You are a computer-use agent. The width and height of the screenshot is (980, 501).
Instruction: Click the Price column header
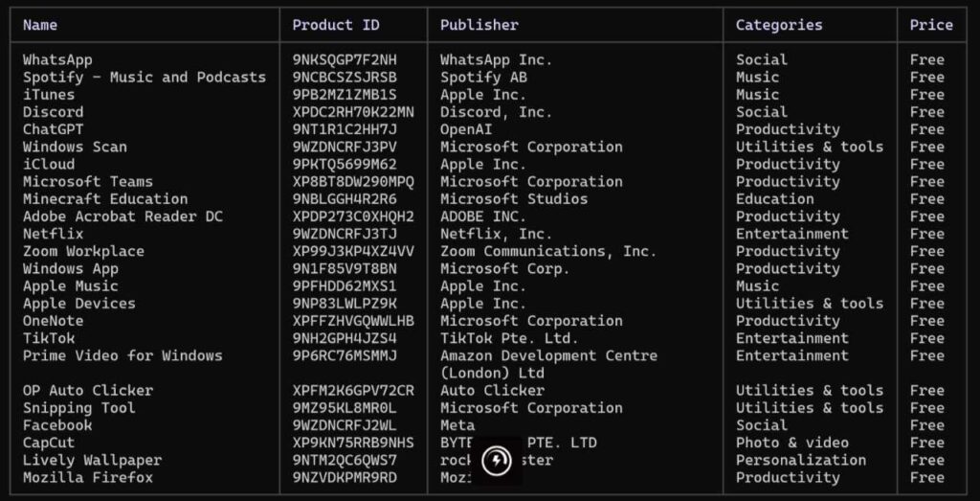(930, 25)
